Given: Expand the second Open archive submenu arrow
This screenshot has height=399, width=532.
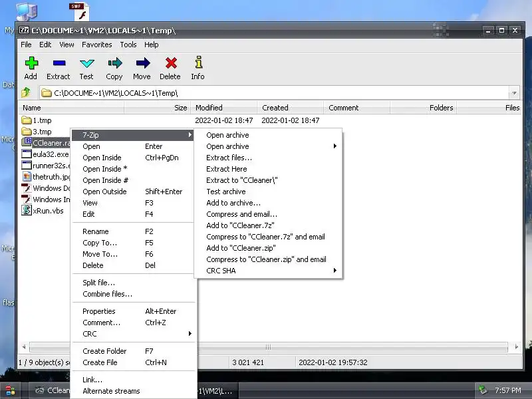Looking at the screenshot, I should (x=335, y=146).
